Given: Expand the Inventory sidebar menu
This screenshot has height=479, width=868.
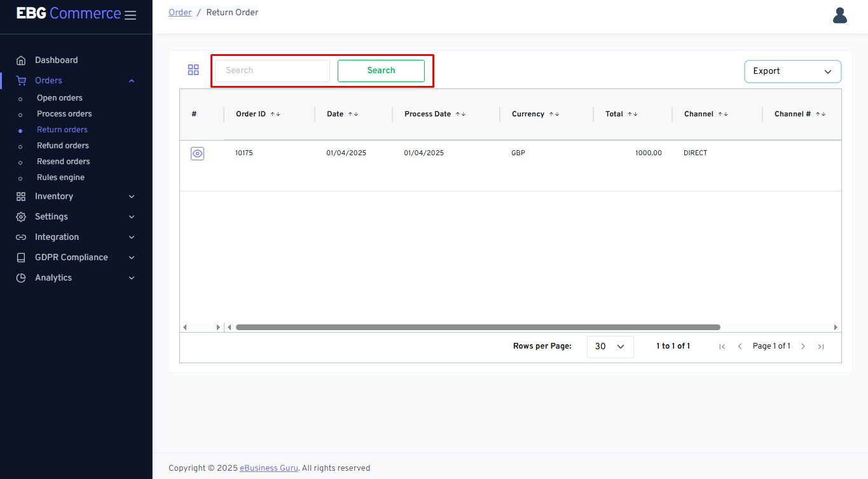Looking at the screenshot, I should (x=76, y=197).
